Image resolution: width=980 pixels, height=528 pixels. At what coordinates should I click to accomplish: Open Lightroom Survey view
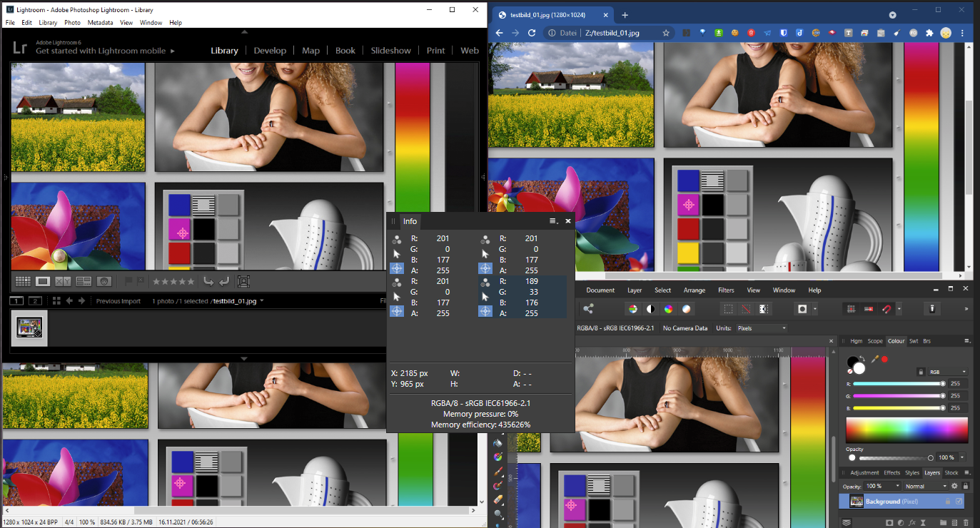tap(84, 281)
